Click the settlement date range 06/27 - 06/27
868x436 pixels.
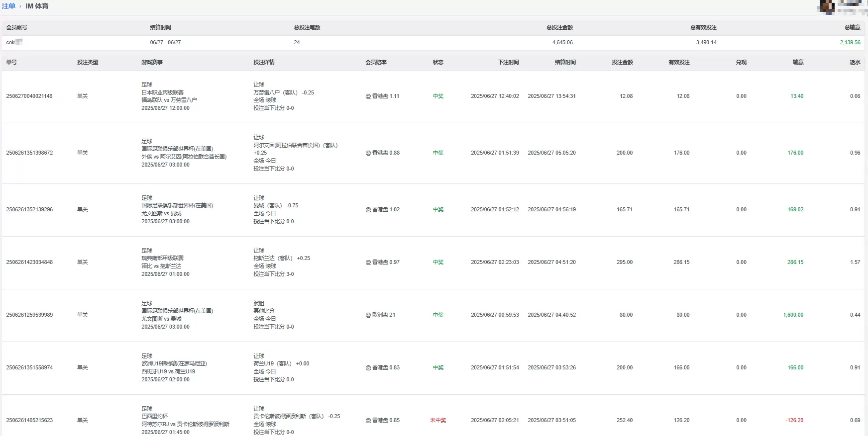click(x=166, y=42)
